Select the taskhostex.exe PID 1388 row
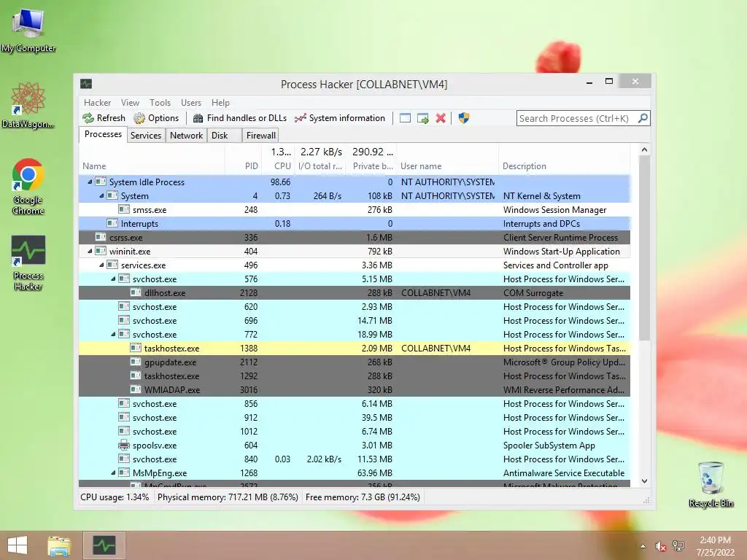 pos(355,348)
